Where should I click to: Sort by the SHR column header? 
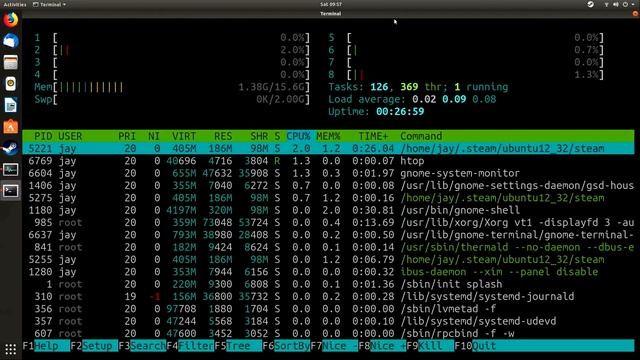[x=259, y=136]
